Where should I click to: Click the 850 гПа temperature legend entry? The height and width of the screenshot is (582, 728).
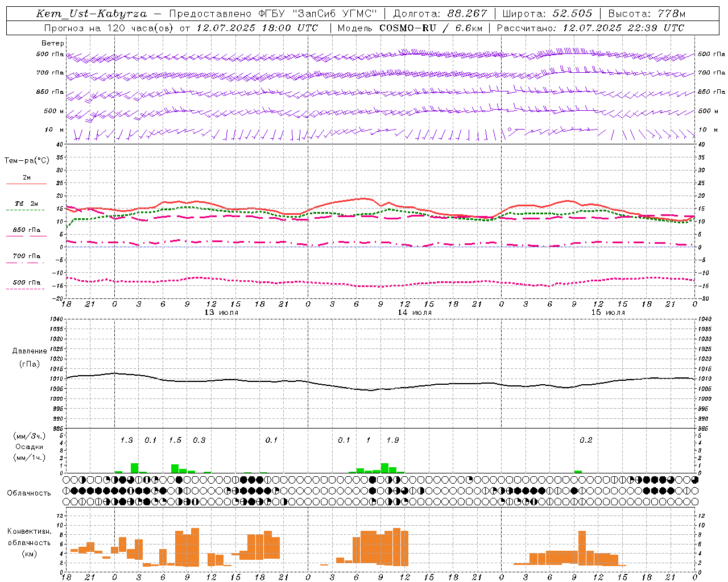(x=27, y=230)
